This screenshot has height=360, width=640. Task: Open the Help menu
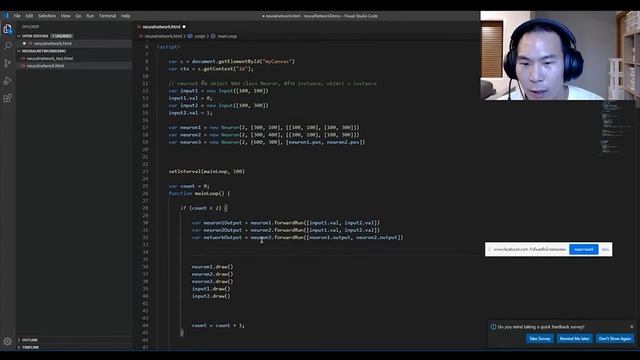point(125,16)
